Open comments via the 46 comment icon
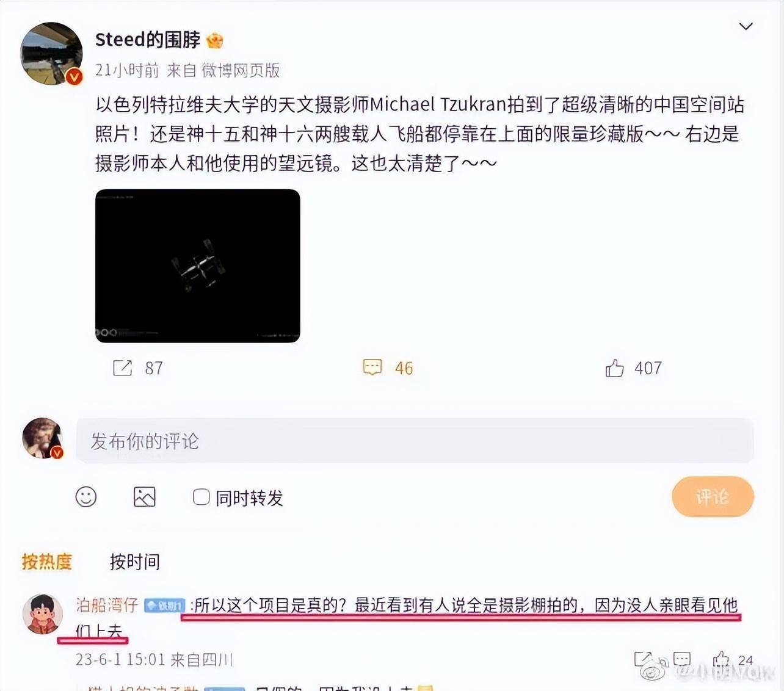 tap(372, 367)
